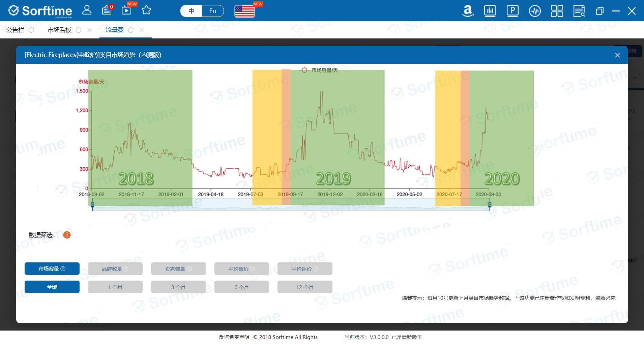The image size is (644, 344).
Task: Click the Sorftime logo
Action: point(40,11)
